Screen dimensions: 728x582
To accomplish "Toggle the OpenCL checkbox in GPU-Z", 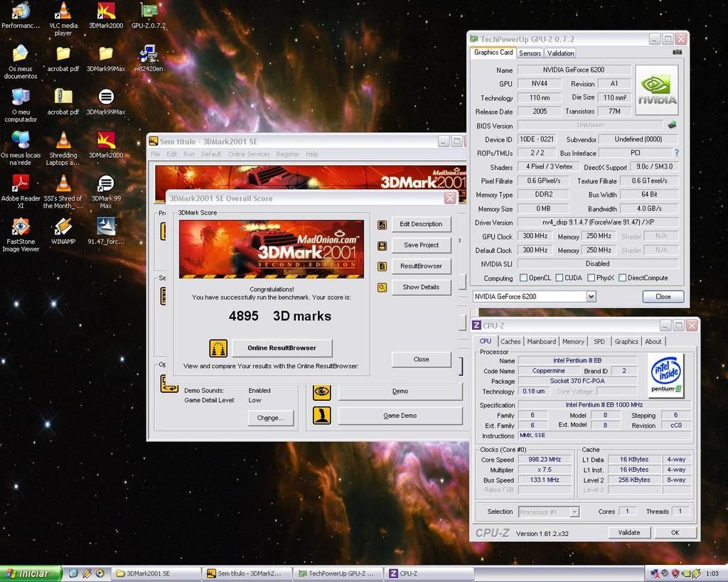I will (523, 278).
